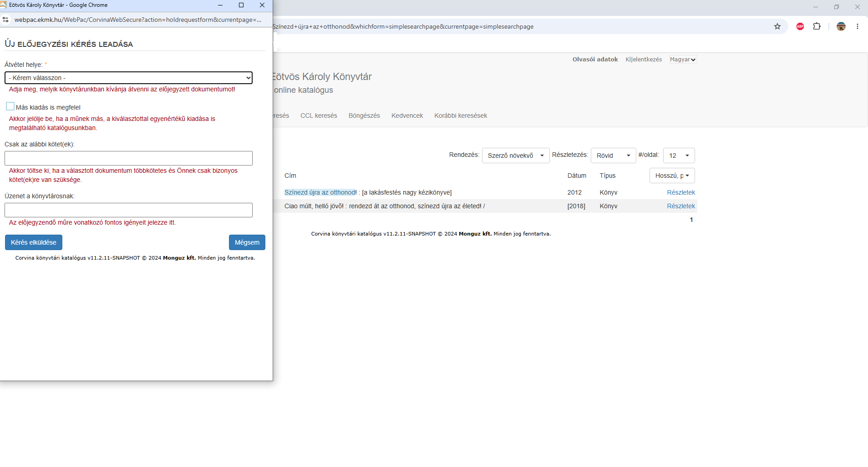This screenshot has width=868, height=467.
Task: Click 'Kérés elküldése' submit button
Action: click(34, 242)
